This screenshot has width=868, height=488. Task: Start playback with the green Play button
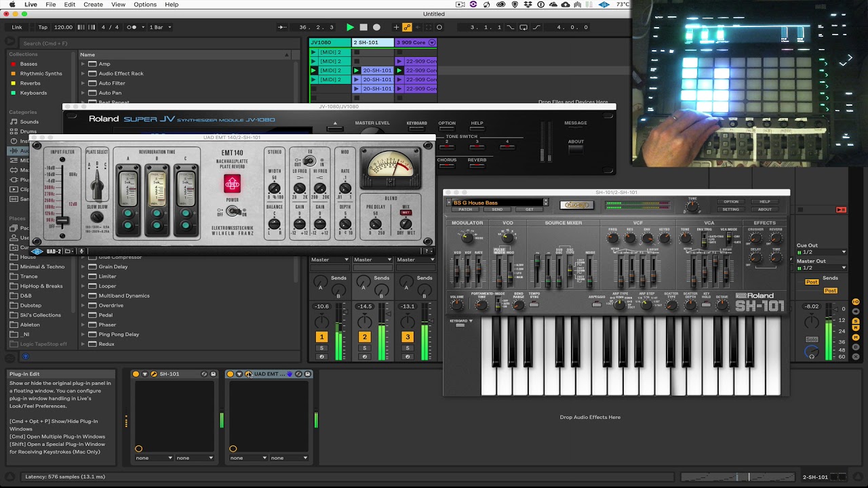coord(350,27)
